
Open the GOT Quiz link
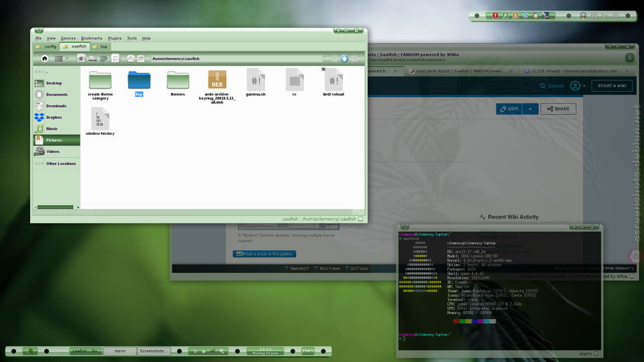coord(356,268)
